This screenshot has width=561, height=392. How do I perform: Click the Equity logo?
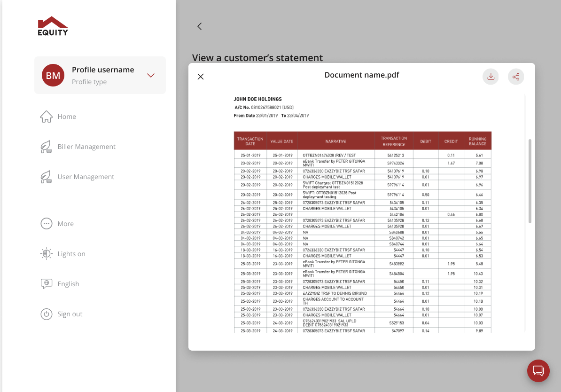pyautogui.click(x=53, y=26)
